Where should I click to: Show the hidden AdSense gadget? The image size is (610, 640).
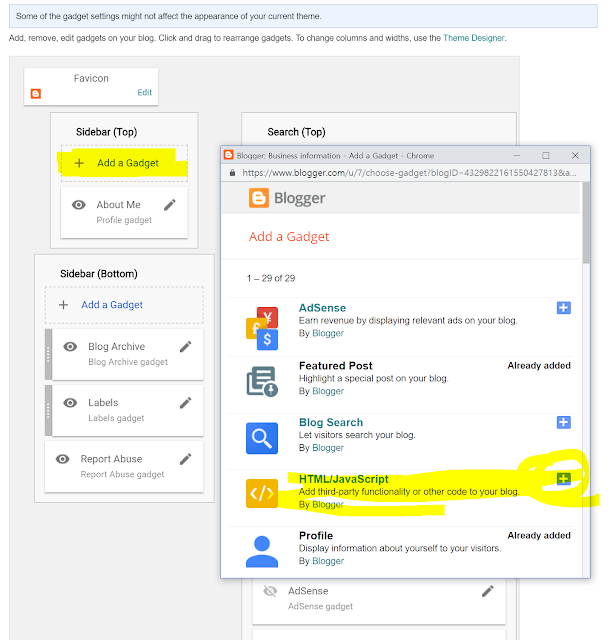click(270, 591)
